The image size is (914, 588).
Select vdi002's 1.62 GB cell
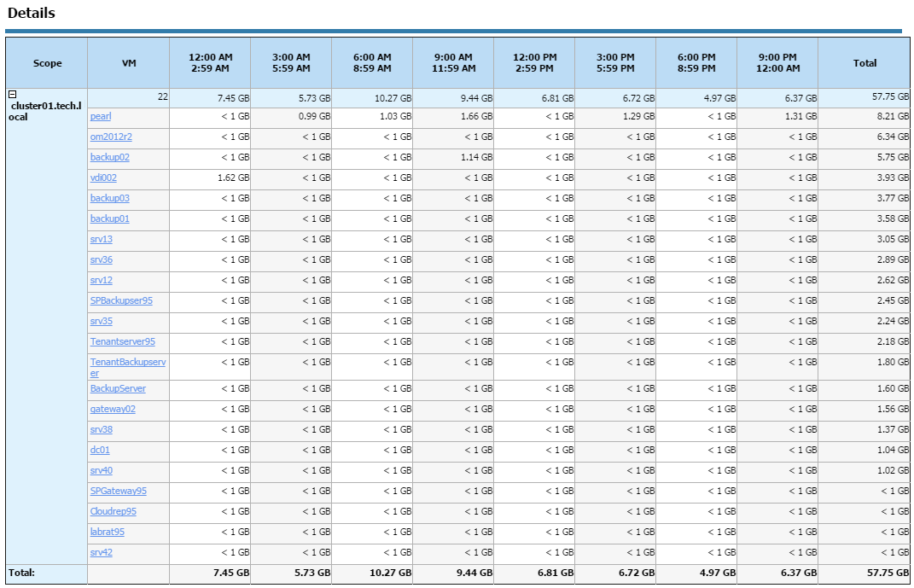pos(210,178)
